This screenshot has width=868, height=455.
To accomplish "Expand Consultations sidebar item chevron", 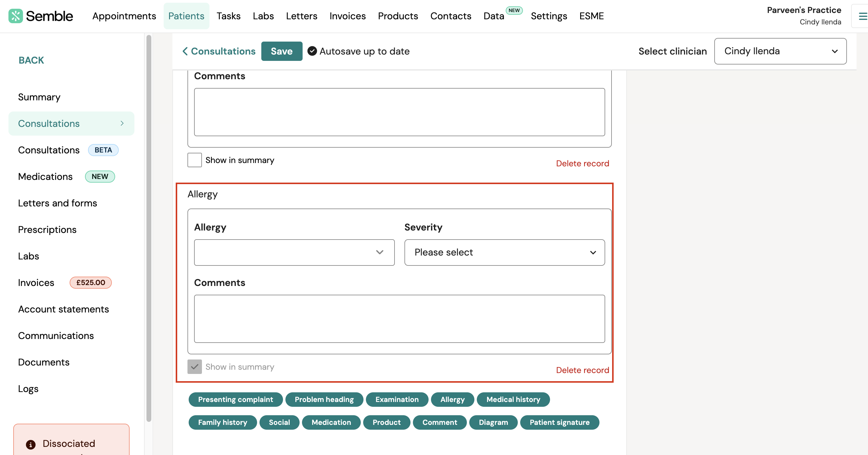I will (x=122, y=124).
